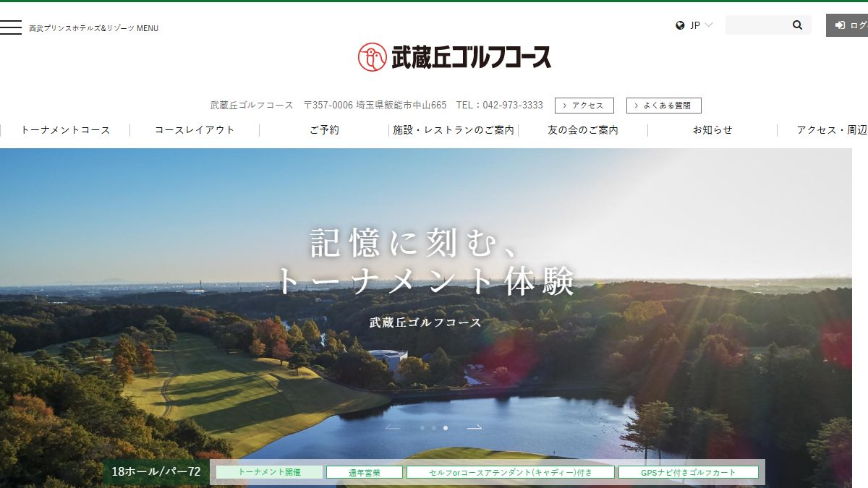This screenshot has height=488, width=868.
Task: Click the GPSナビ付きゴルフカート tag
Action: pos(689,472)
